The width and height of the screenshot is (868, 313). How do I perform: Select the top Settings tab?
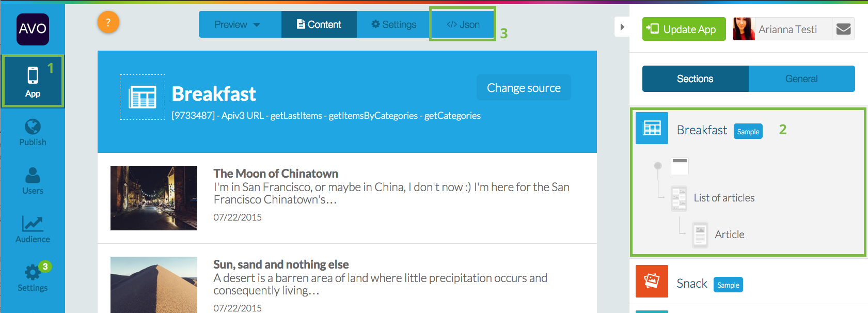(x=393, y=24)
